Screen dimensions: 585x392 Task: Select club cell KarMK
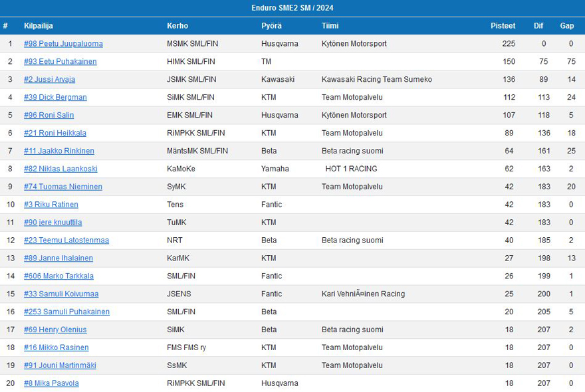(x=178, y=258)
